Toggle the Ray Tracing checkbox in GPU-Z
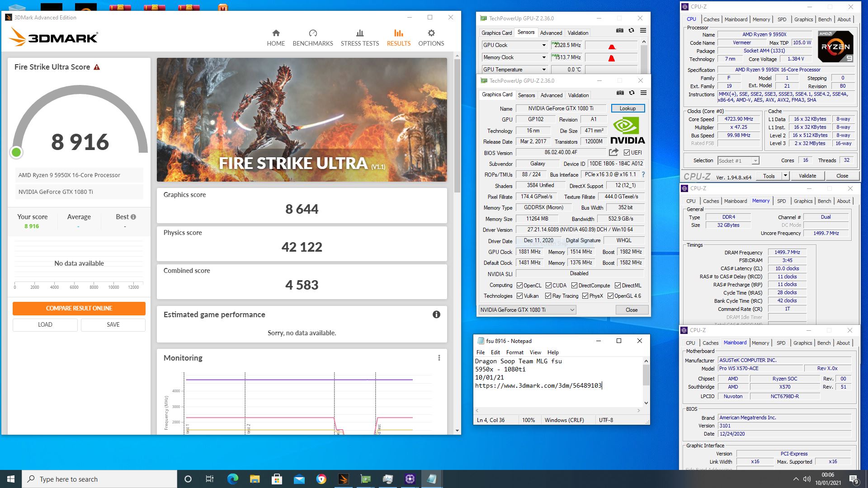 [x=548, y=296]
